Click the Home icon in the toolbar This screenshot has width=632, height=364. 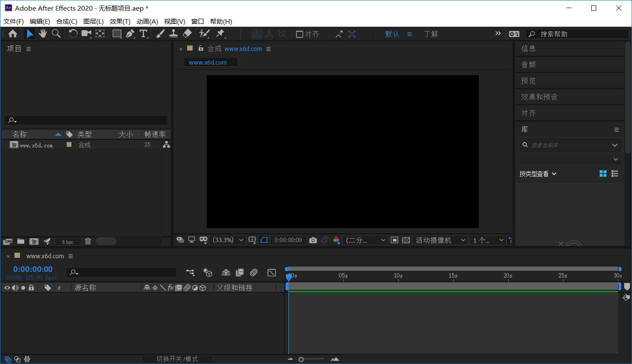pos(13,34)
